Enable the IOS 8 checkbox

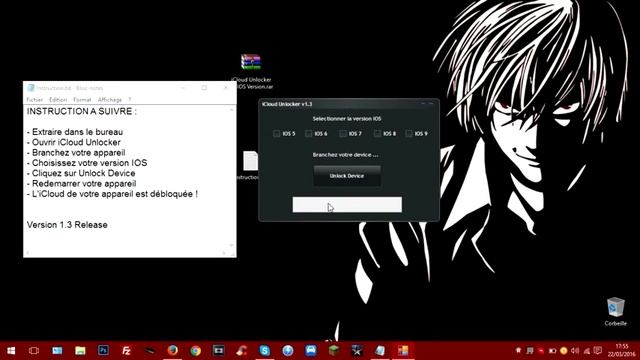point(377,133)
